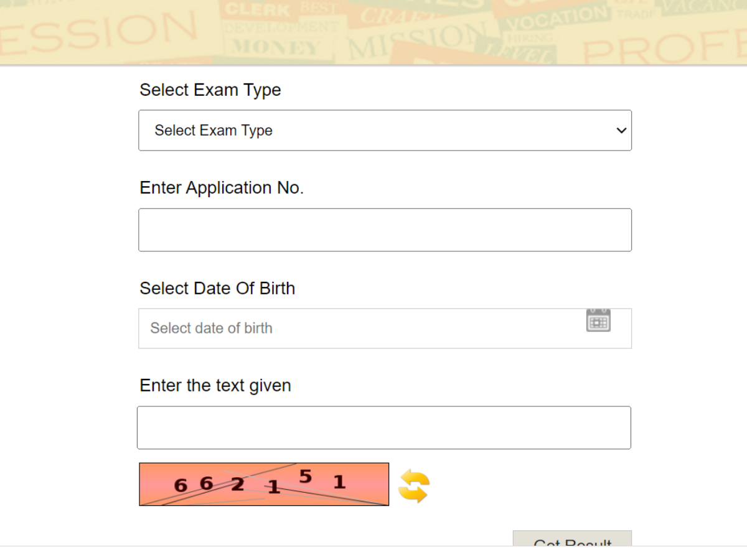This screenshot has width=747, height=560.
Task: Focus the Application No. input field
Action: click(385, 230)
